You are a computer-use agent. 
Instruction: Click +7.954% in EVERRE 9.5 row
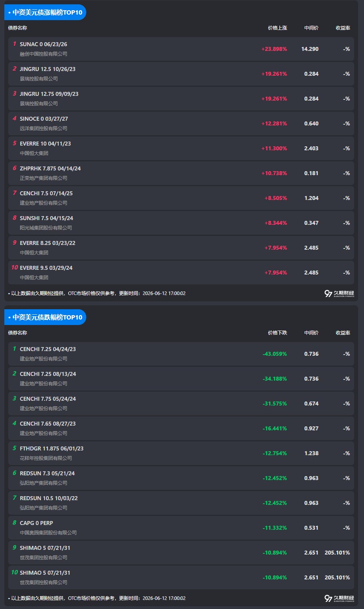tap(276, 273)
